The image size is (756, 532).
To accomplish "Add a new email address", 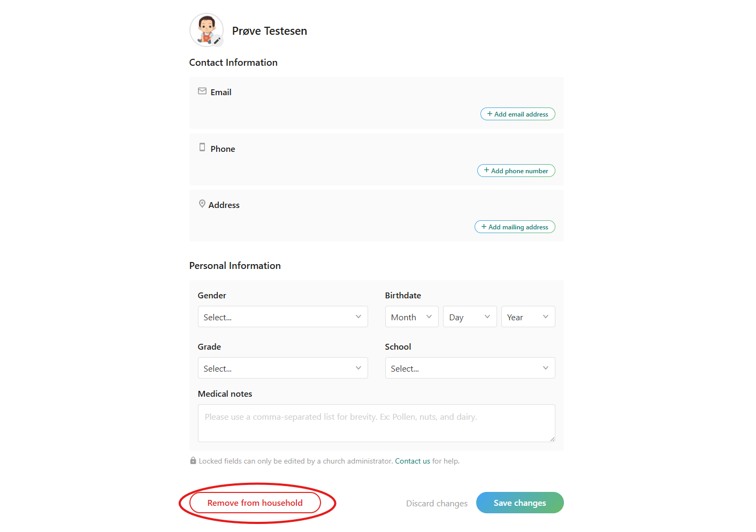I will click(517, 114).
